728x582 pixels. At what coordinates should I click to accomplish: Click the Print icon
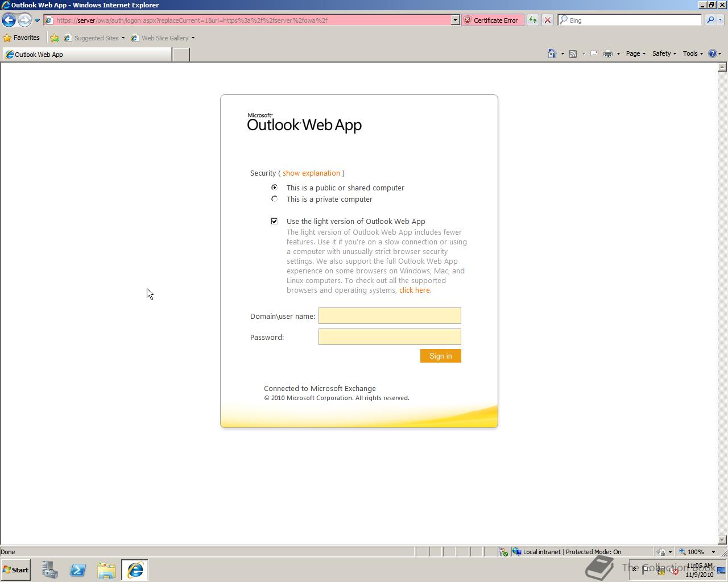point(607,53)
